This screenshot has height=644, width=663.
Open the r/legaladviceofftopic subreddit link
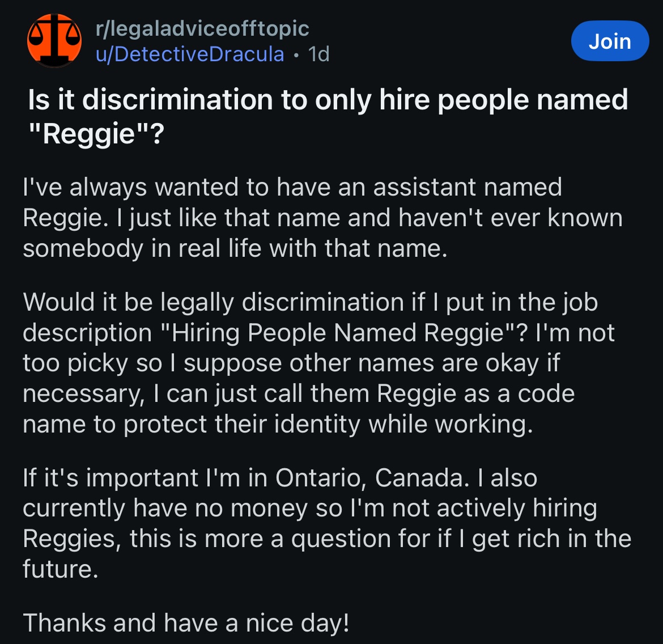point(202,29)
